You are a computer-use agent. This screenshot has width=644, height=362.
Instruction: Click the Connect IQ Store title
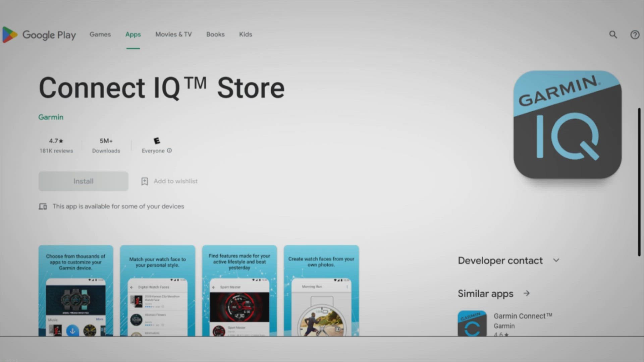(162, 88)
